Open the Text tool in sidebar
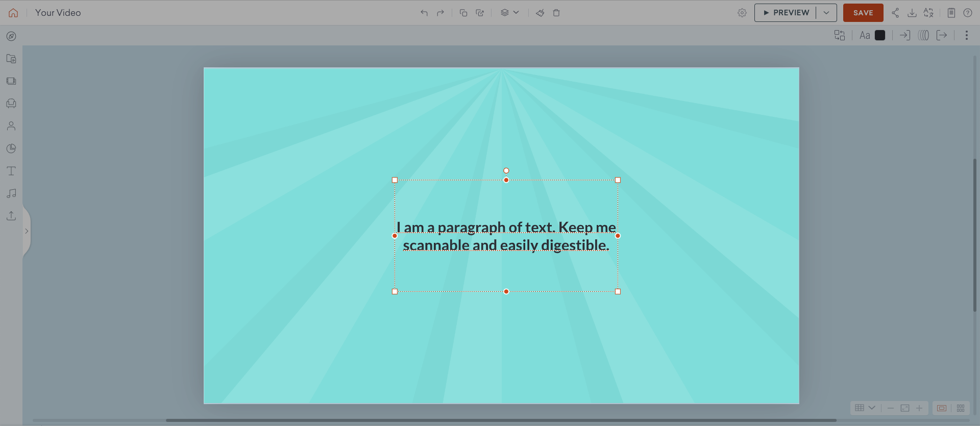Viewport: 980px width, 426px height. 11,171
